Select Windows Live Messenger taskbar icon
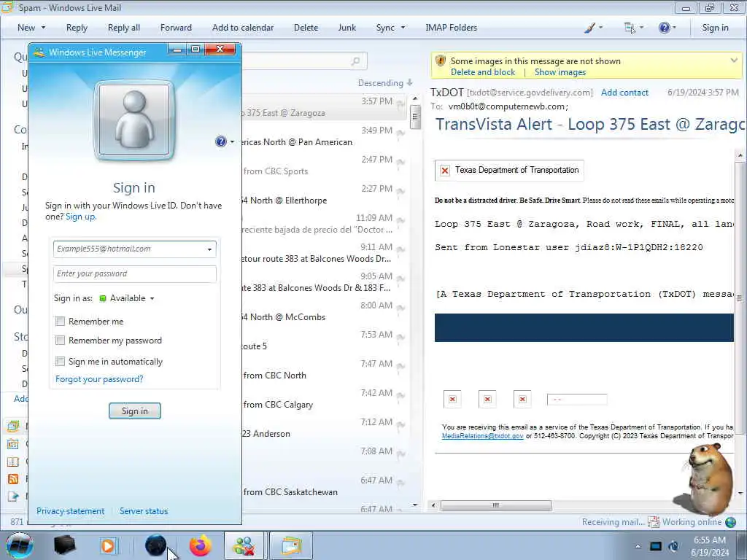The image size is (747, 560). [244, 545]
